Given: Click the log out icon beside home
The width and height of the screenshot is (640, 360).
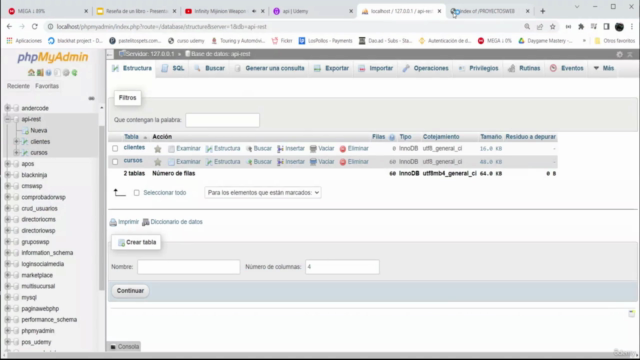Looking at the screenshot, I should [40, 73].
